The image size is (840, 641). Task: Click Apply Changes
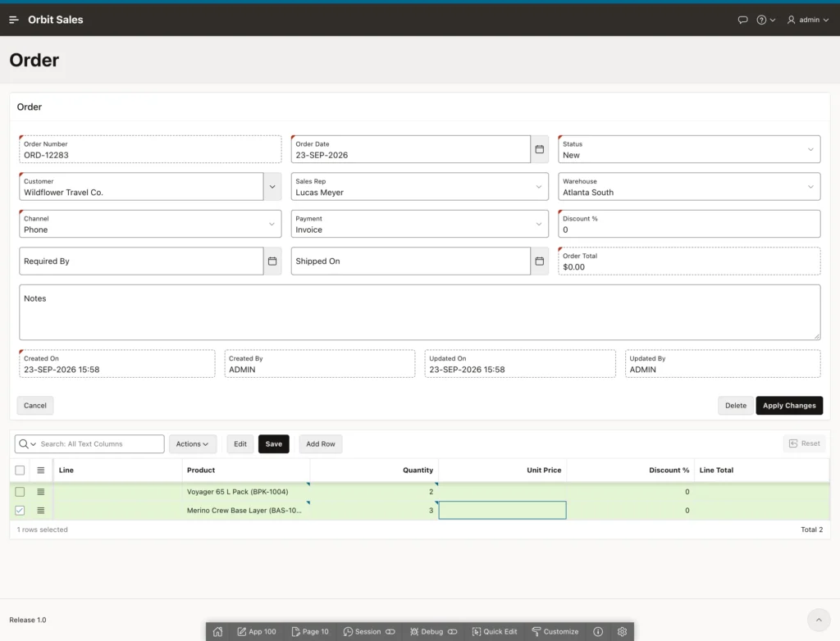coord(789,406)
